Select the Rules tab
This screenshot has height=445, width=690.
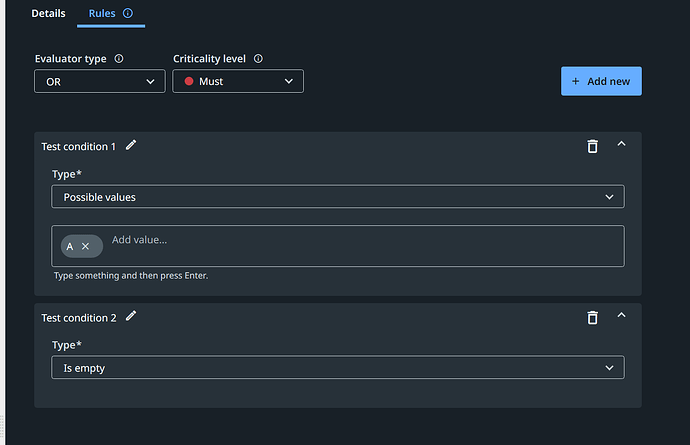[x=102, y=14]
